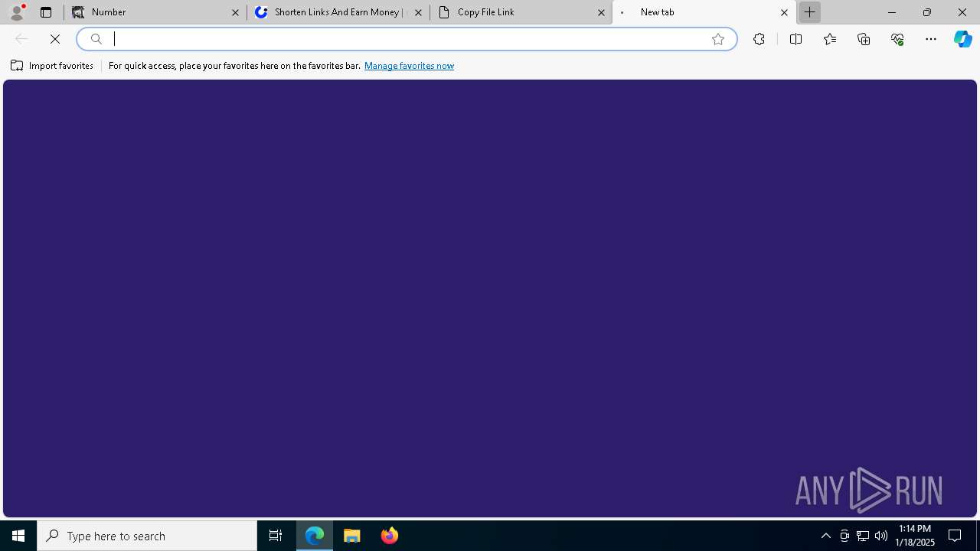This screenshot has width=980, height=551.
Task: Open the taskbar clock and date
Action: 915,536
